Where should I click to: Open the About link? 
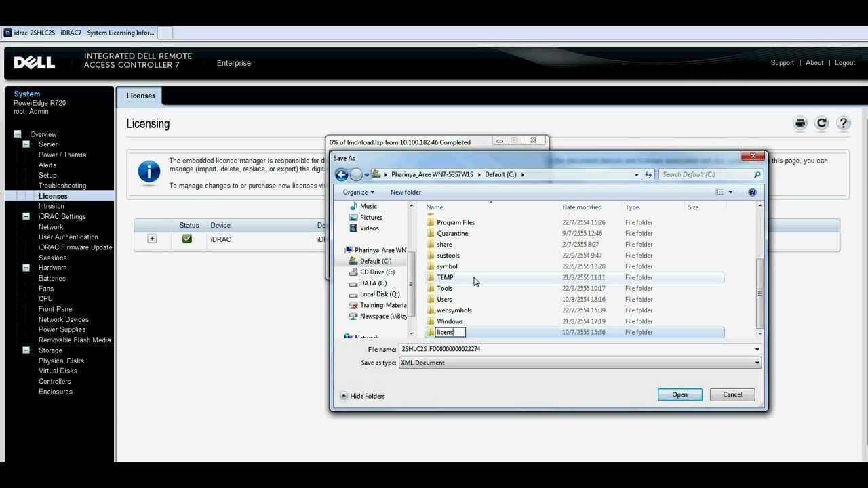point(814,63)
